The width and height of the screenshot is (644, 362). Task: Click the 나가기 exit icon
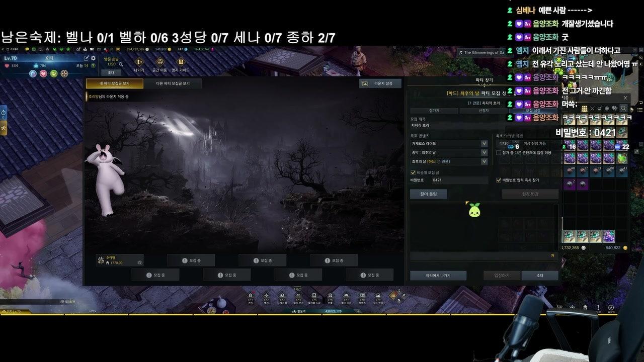point(139,62)
